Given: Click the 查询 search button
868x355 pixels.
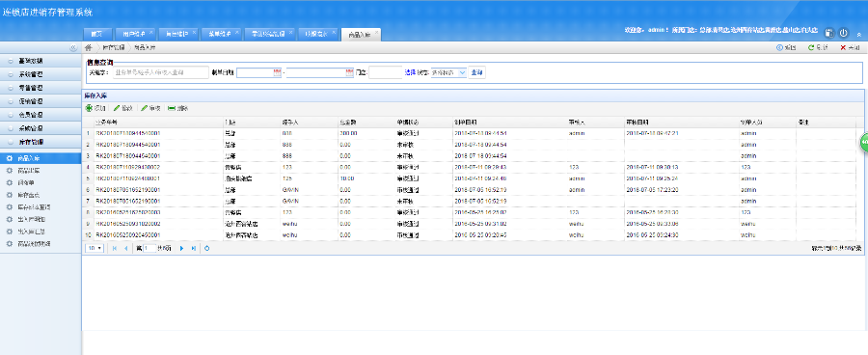Looking at the screenshot, I should 477,72.
